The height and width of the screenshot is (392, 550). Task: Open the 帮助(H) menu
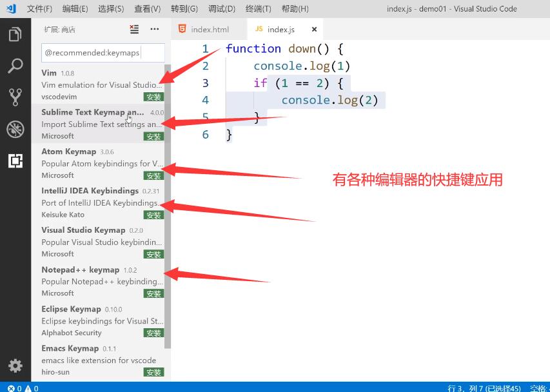pyautogui.click(x=295, y=9)
